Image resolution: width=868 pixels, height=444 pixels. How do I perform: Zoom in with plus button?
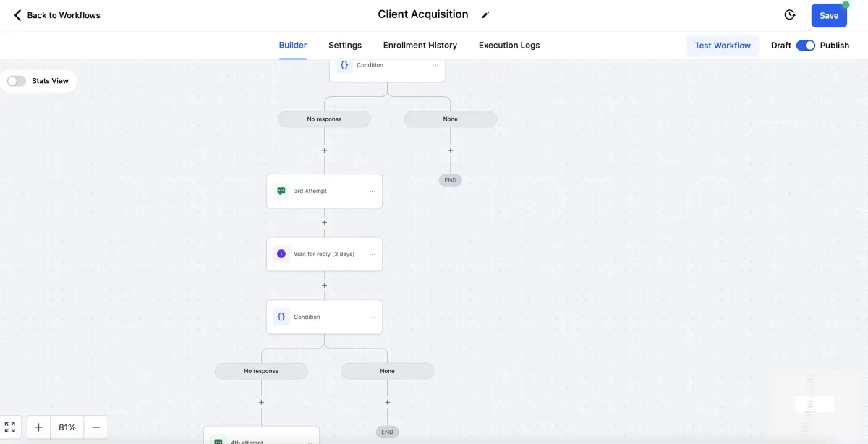coord(38,427)
